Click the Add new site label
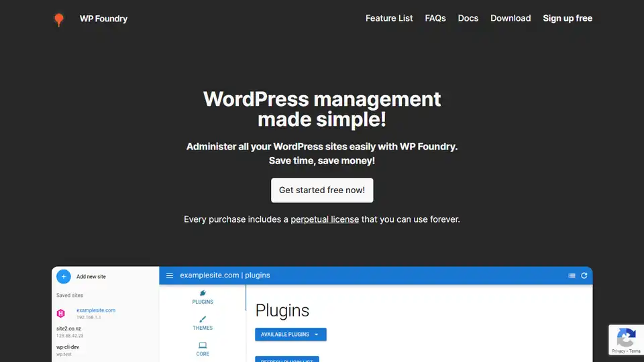This screenshot has width=644, height=362. click(x=91, y=277)
